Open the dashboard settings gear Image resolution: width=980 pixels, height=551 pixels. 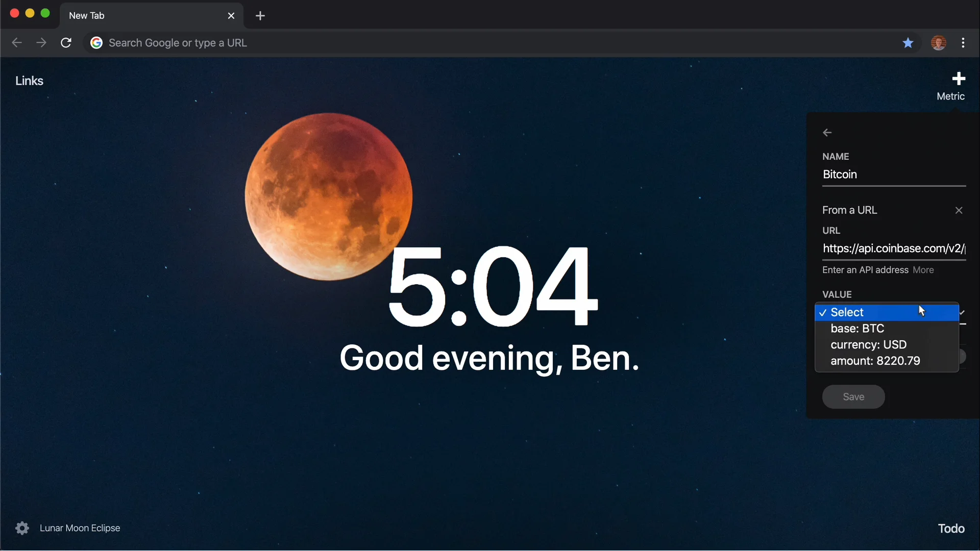[22, 528]
